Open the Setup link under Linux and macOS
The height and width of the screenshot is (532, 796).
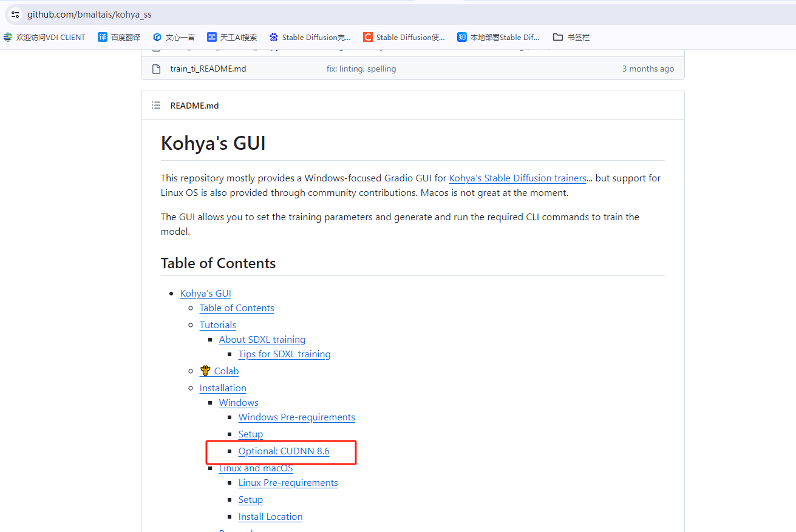(x=250, y=500)
